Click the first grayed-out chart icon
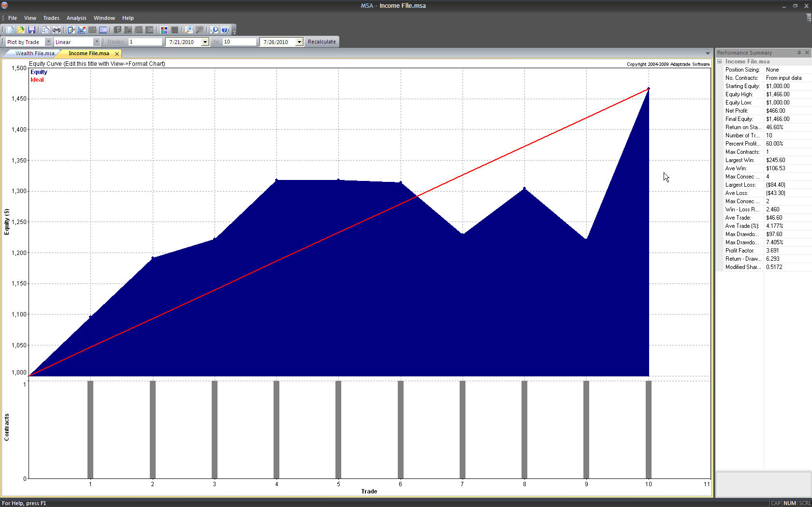Image resolution: width=812 pixels, height=507 pixels. [117, 30]
